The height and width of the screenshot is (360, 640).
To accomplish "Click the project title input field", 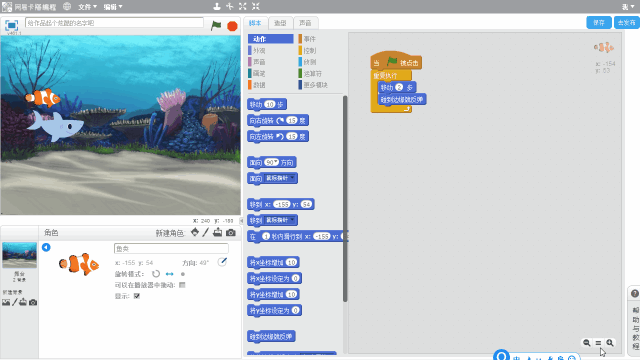I will point(114,23).
